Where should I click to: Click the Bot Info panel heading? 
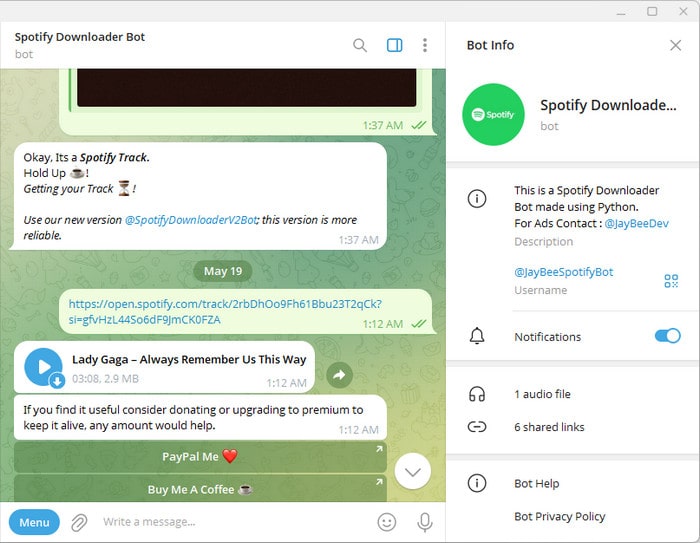(x=490, y=45)
